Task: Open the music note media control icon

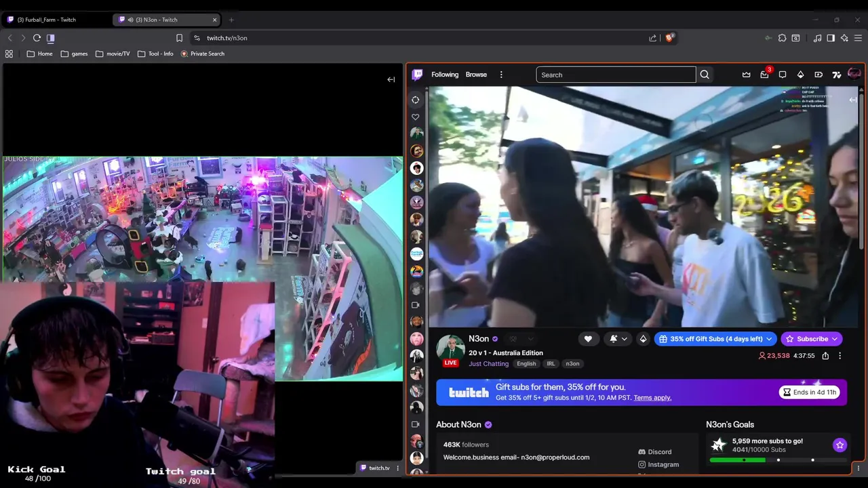Action: pos(817,38)
